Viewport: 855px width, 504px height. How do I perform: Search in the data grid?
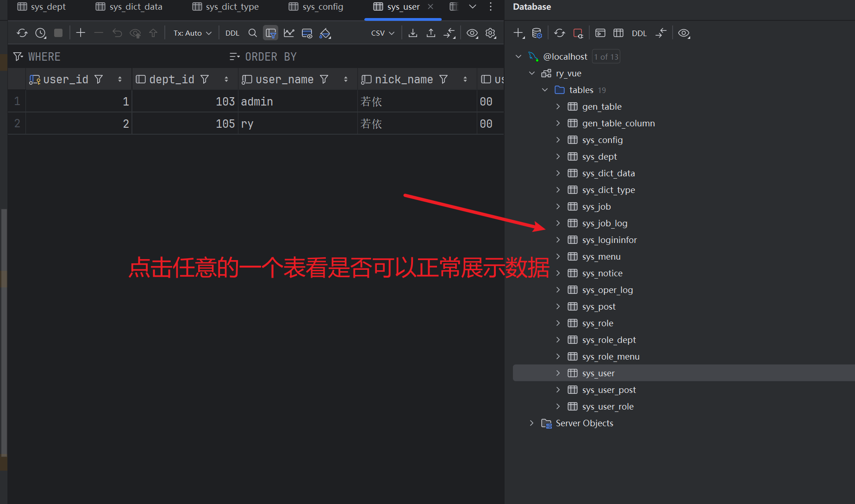253,33
